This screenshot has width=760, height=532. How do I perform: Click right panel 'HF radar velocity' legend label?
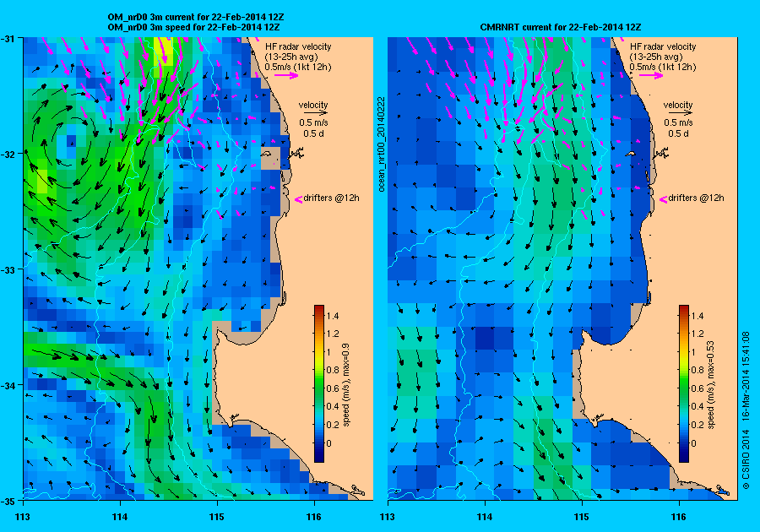(663, 46)
